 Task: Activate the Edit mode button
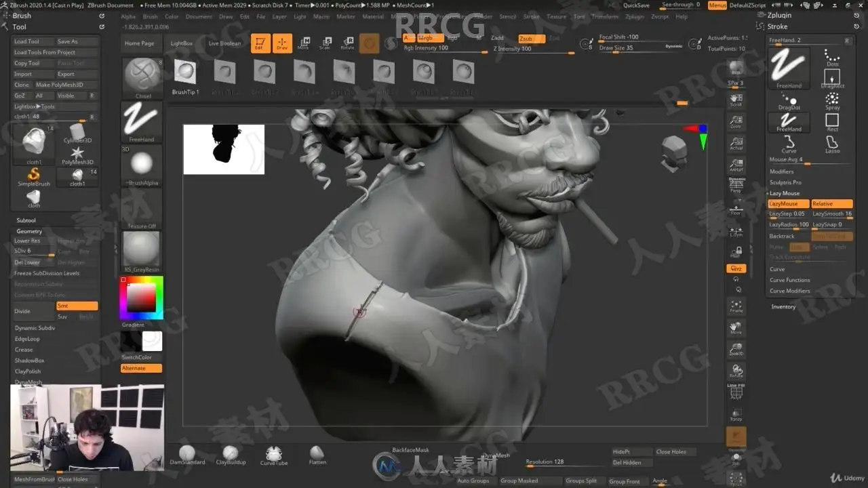[x=260, y=43]
